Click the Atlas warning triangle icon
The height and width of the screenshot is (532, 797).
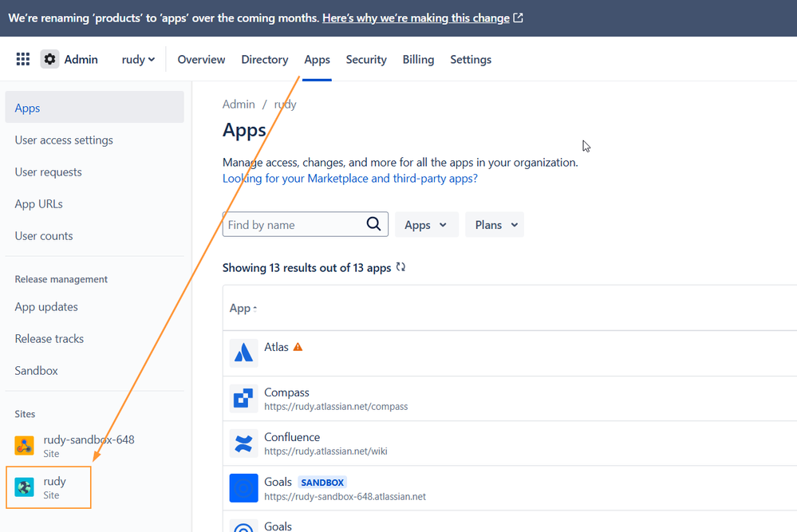click(x=298, y=347)
